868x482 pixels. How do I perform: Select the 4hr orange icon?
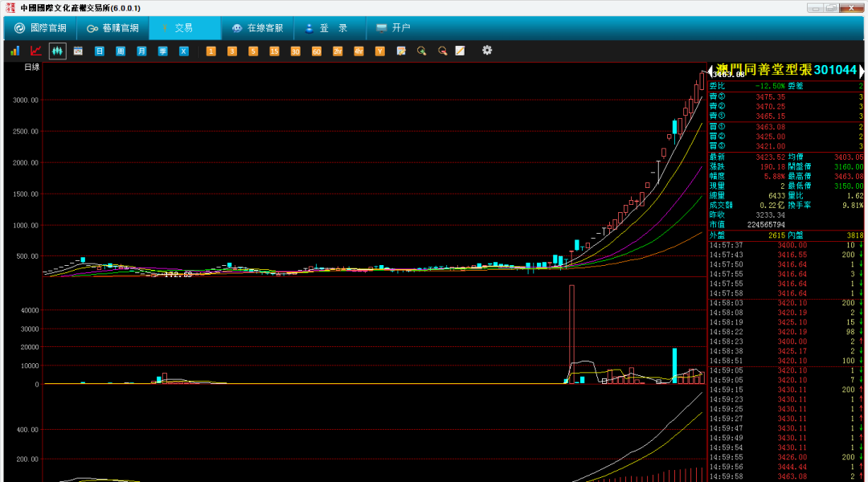click(x=358, y=51)
